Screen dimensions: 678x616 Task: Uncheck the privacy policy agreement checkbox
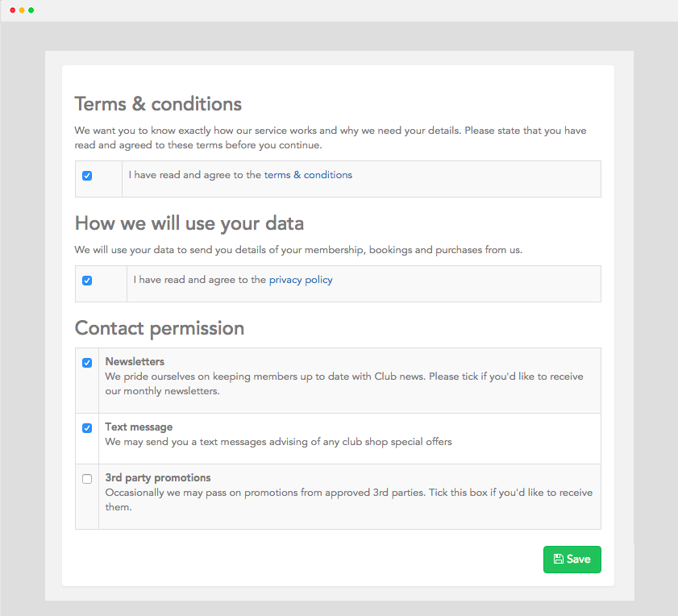(x=87, y=281)
